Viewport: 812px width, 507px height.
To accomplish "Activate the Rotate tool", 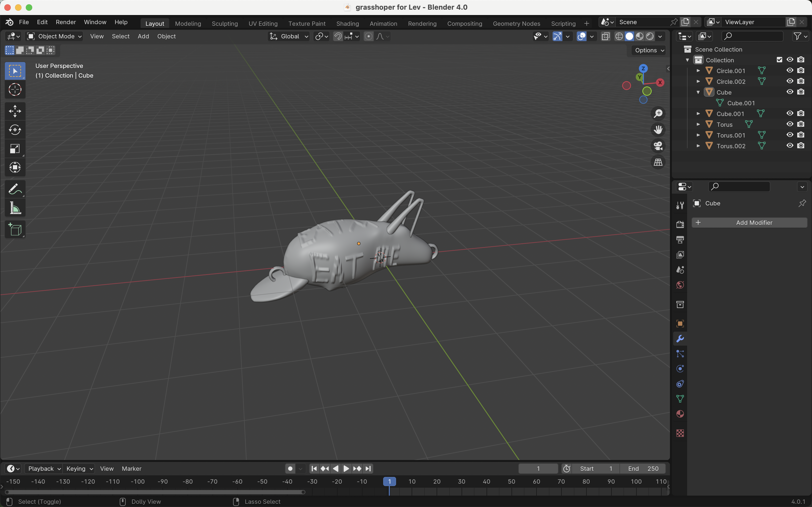I will coord(15,130).
